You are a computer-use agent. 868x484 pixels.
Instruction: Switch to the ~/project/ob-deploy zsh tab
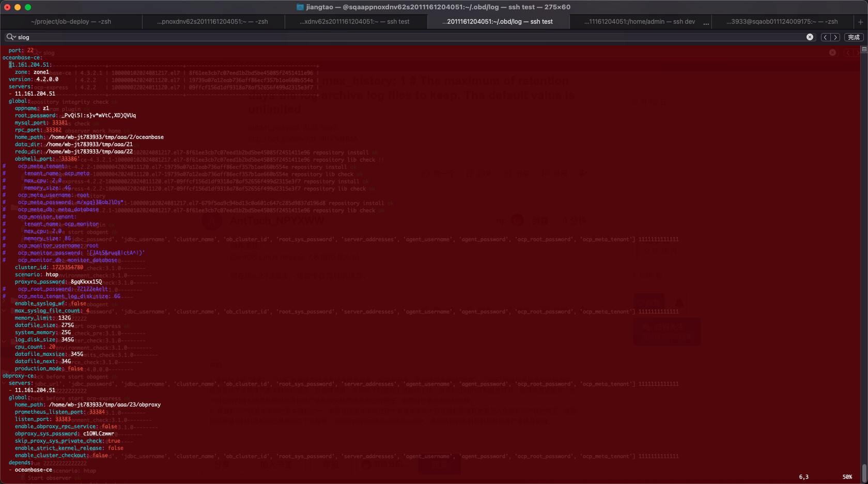coord(71,22)
